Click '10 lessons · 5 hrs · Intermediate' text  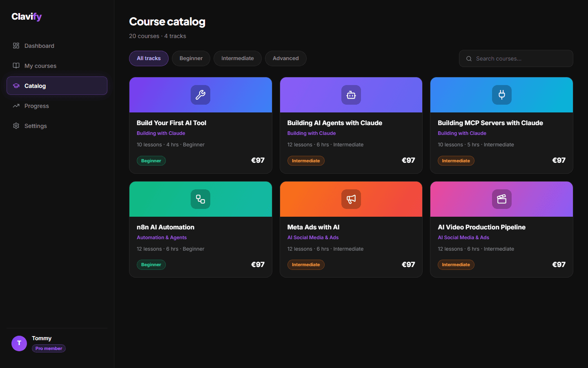[476, 145]
